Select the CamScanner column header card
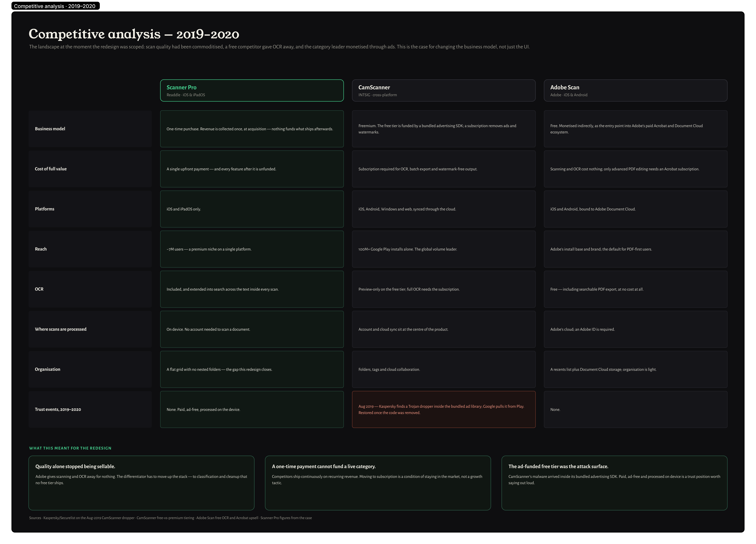This screenshot has height=544, width=756. [444, 90]
